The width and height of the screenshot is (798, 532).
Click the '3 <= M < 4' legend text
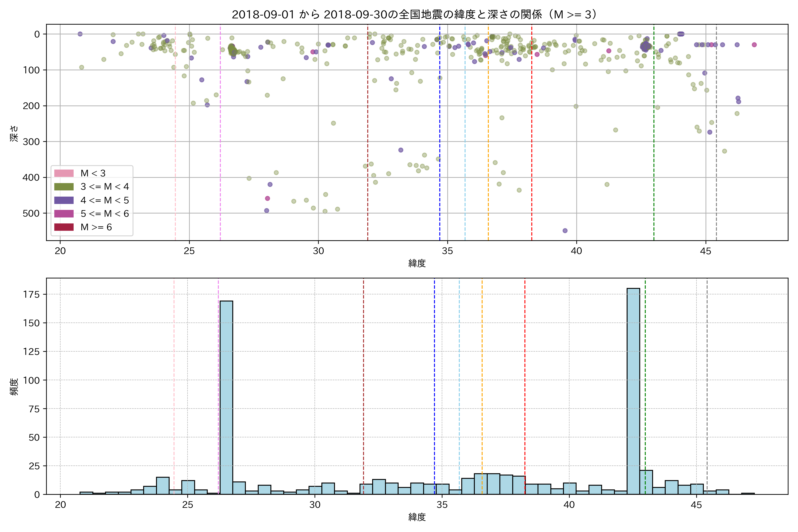(x=104, y=187)
